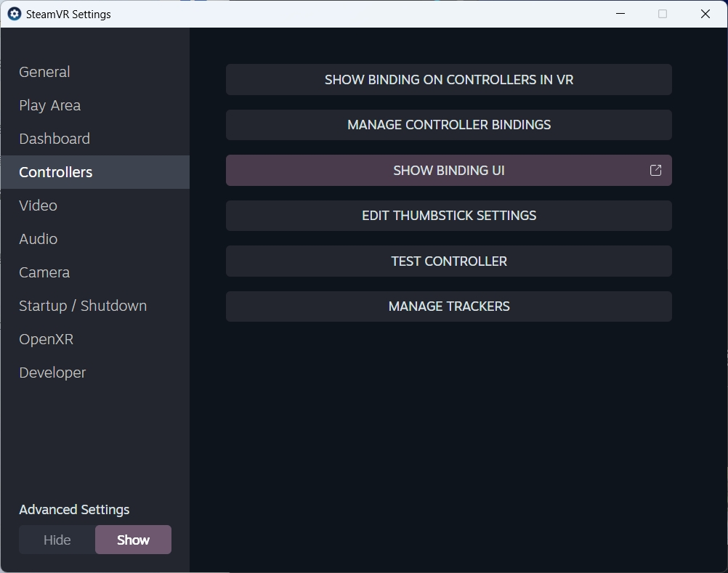Open the Manage Trackers button

448,306
